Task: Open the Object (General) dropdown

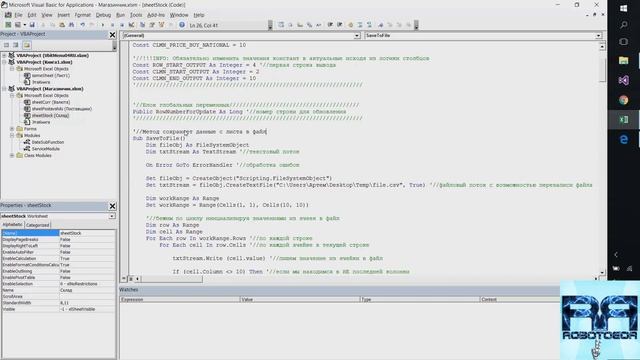Action: [357, 36]
